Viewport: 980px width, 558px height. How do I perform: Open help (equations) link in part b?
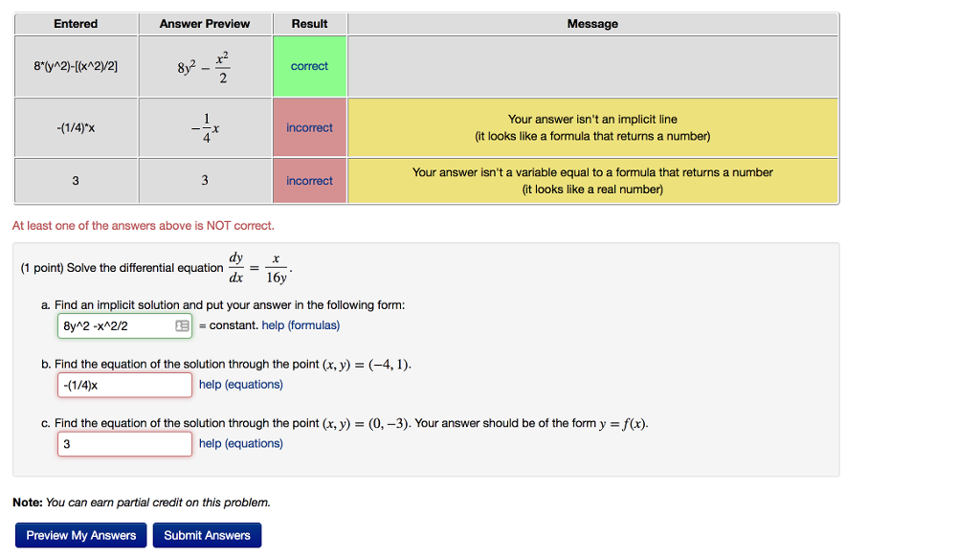[240, 384]
